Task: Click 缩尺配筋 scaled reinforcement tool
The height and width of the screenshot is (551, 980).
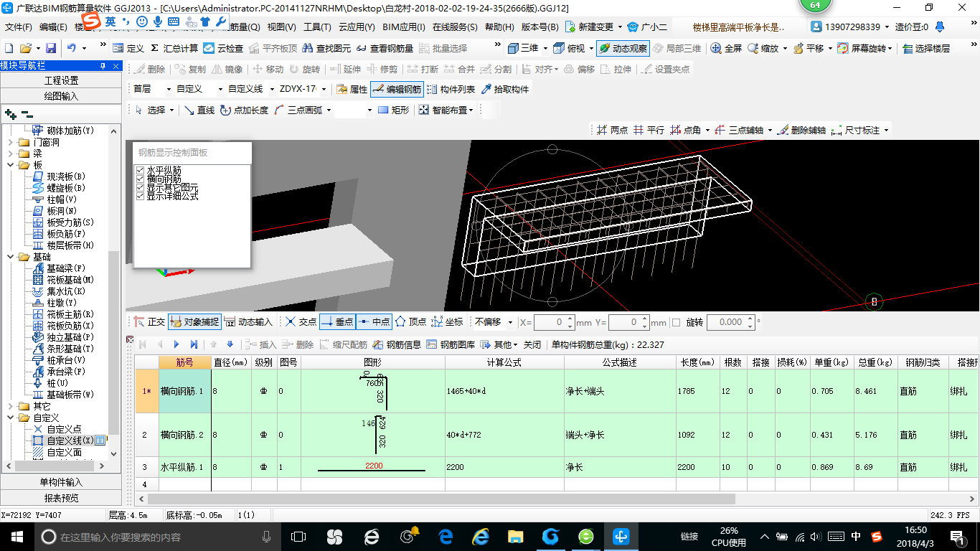Action: coord(344,344)
